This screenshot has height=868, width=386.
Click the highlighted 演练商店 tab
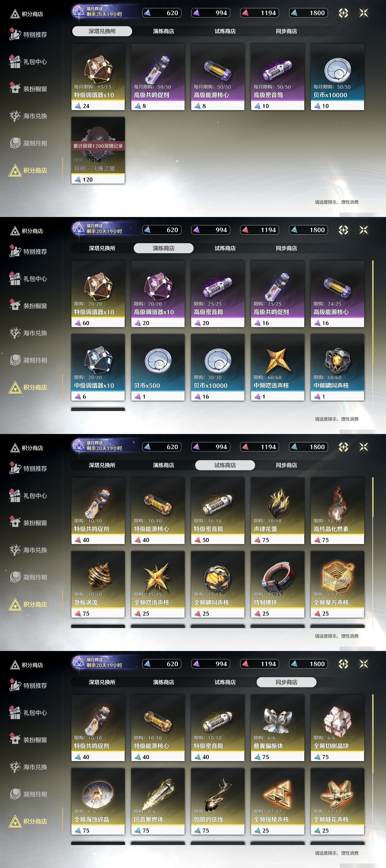pyautogui.click(x=163, y=248)
